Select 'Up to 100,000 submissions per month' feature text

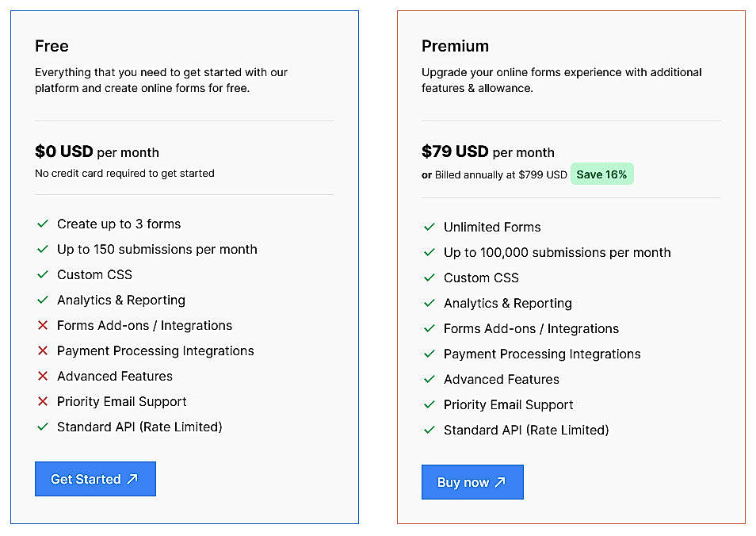coord(556,253)
